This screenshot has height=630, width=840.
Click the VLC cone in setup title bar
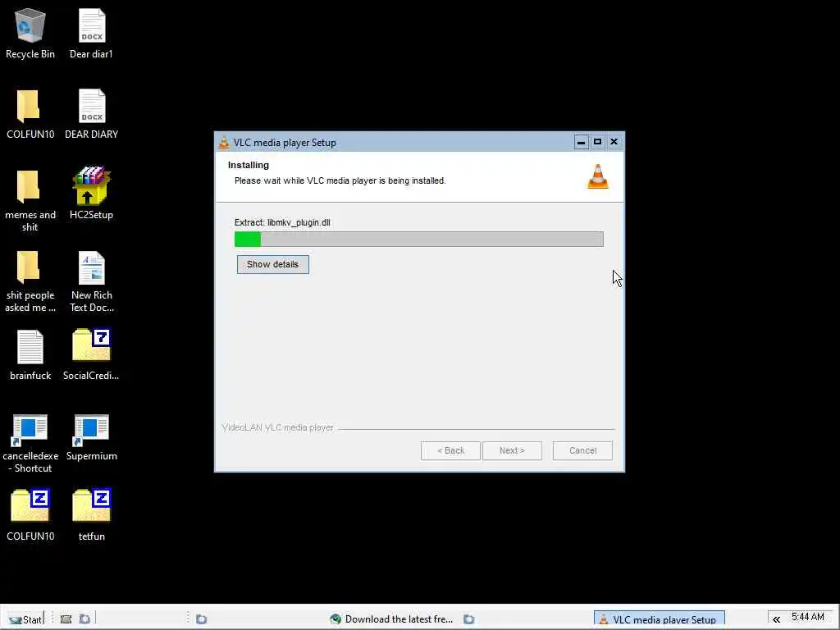[x=224, y=143]
